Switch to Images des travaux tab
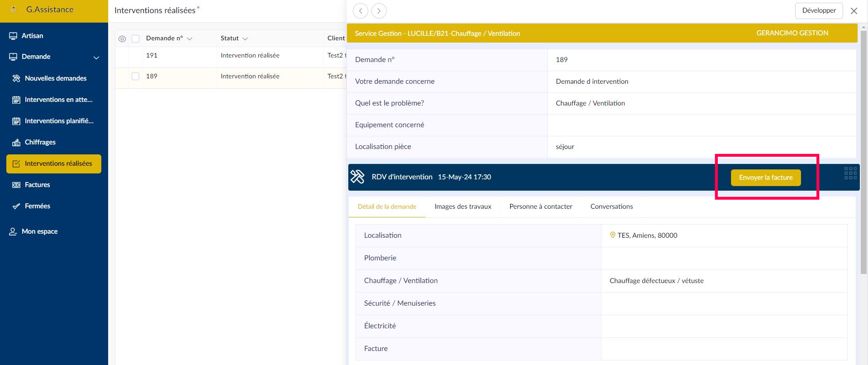The width and height of the screenshot is (868, 365). (x=463, y=207)
